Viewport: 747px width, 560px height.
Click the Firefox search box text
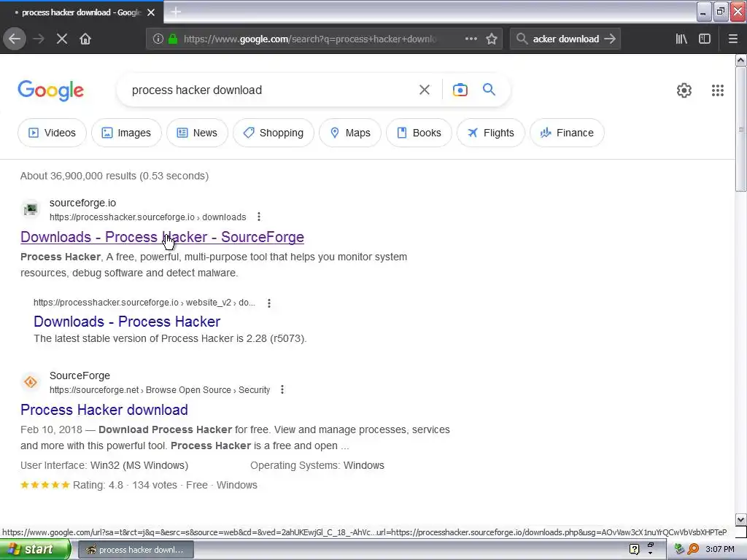[565, 39]
